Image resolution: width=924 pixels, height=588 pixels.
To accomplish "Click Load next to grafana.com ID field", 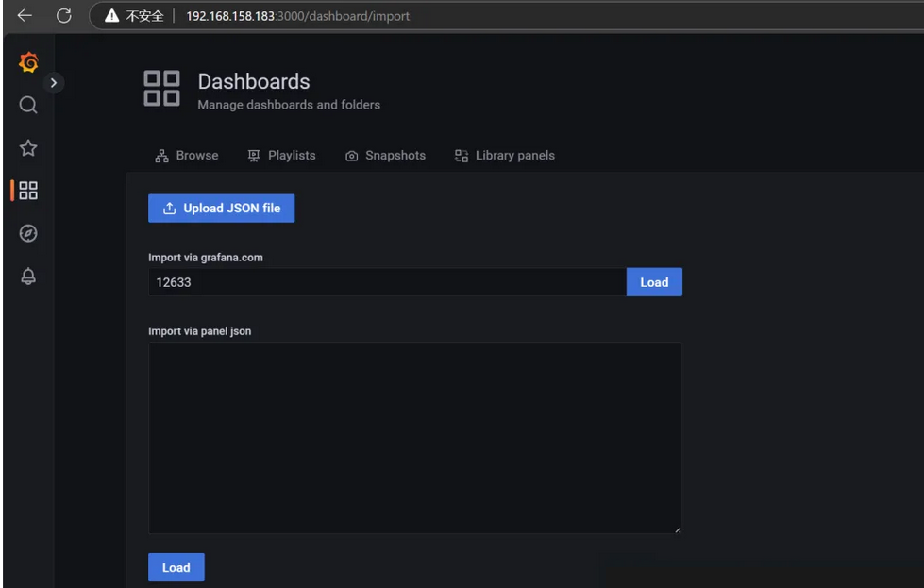I will pyautogui.click(x=654, y=282).
